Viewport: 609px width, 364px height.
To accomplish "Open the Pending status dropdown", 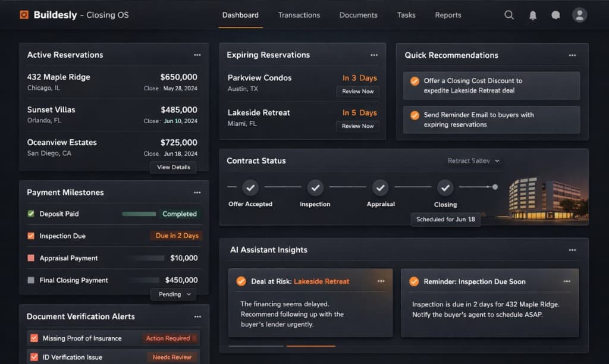I will tap(173, 294).
